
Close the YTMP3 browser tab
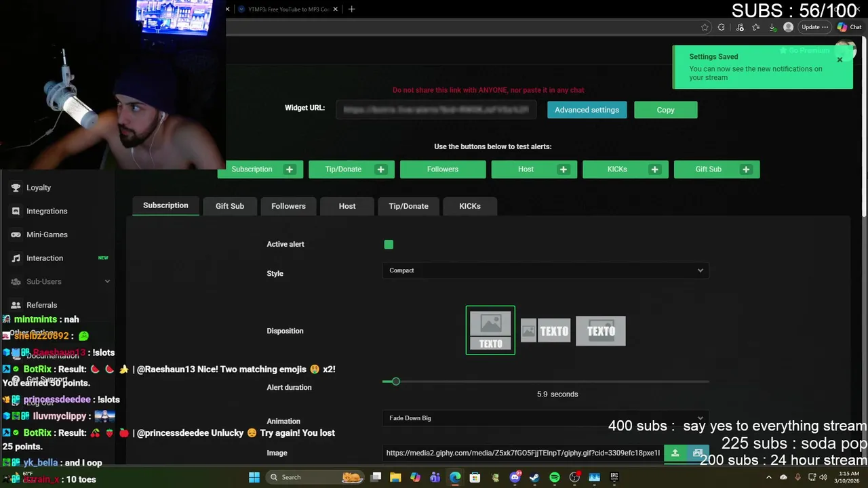[x=335, y=9]
